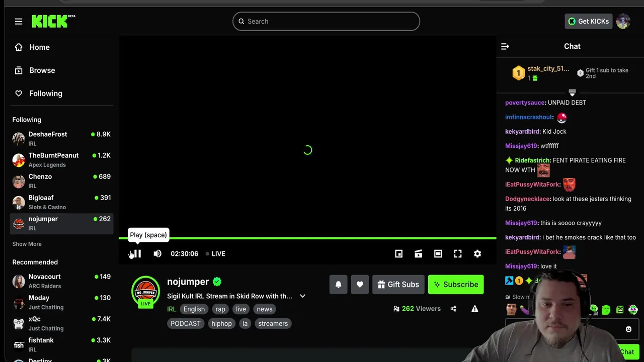Select the rap tag
644x362 pixels.
point(220,309)
